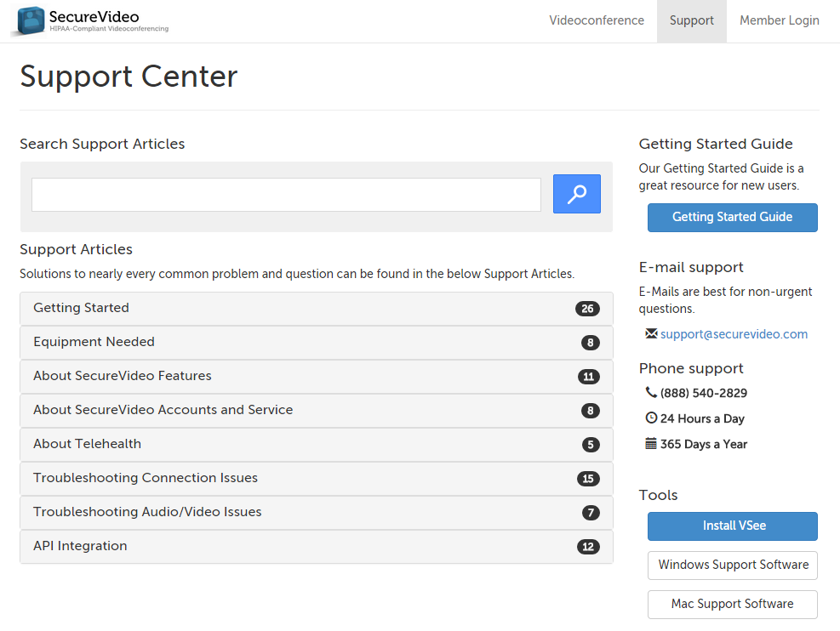This screenshot has width=840, height=631.
Task: Click the envelope icon beside support email
Action: [651, 333]
